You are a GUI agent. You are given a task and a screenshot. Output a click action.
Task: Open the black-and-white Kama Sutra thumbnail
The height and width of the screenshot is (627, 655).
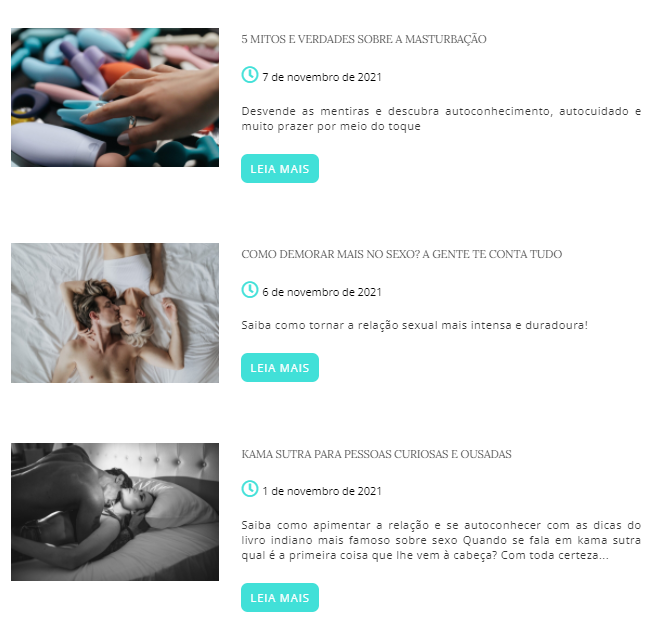pos(115,512)
